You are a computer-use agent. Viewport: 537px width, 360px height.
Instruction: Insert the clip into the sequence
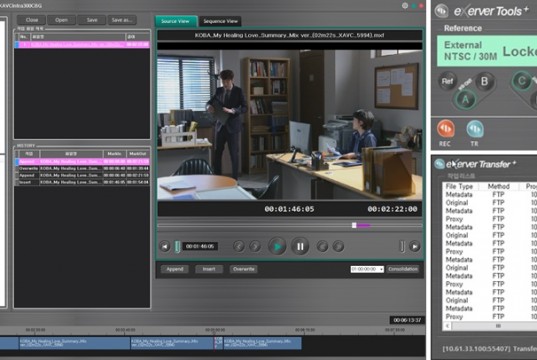pyautogui.click(x=209, y=269)
